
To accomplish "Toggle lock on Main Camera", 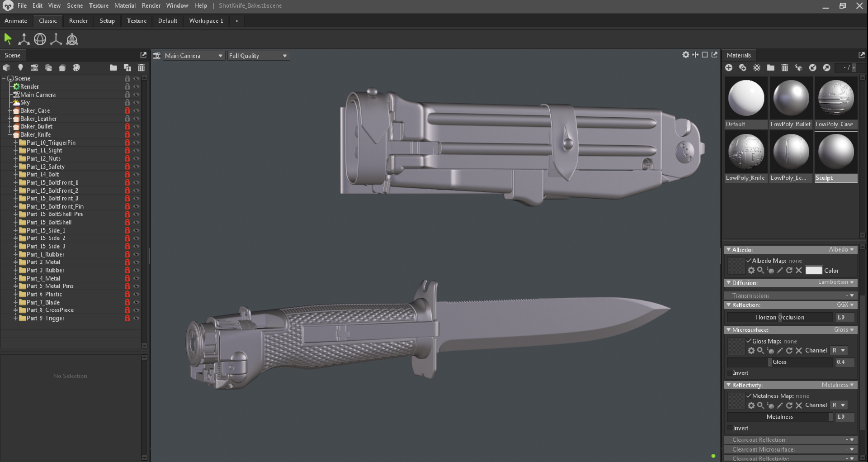I will (x=127, y=95).
